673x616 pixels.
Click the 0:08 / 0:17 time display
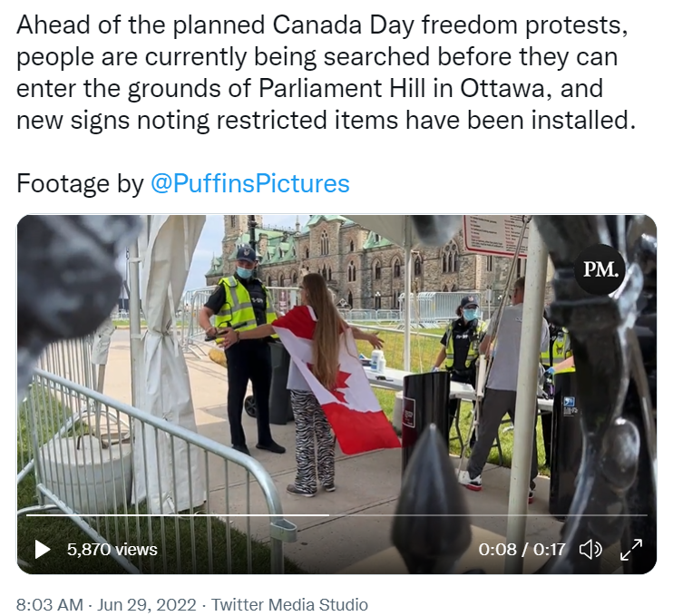point(522,550)
